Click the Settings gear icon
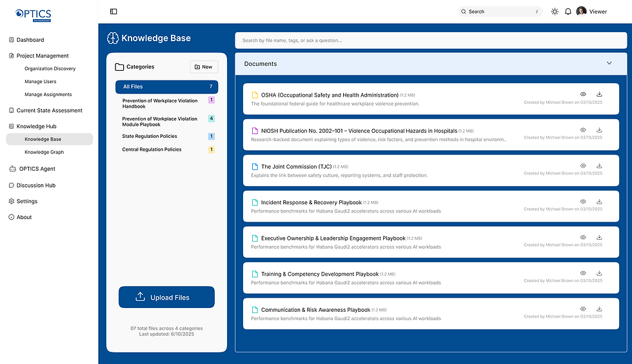 click(x=12, y=201)
